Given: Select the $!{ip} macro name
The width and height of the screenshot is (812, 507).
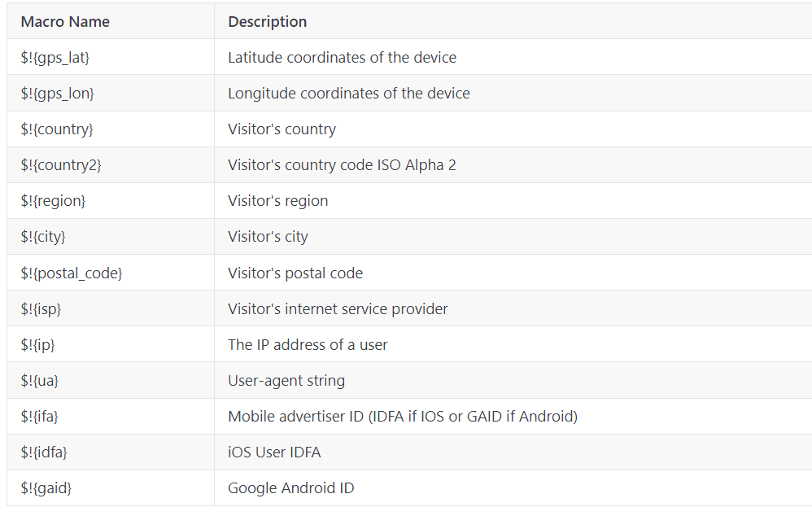Looking at the screenshot, I should click(x=37, y=345).
